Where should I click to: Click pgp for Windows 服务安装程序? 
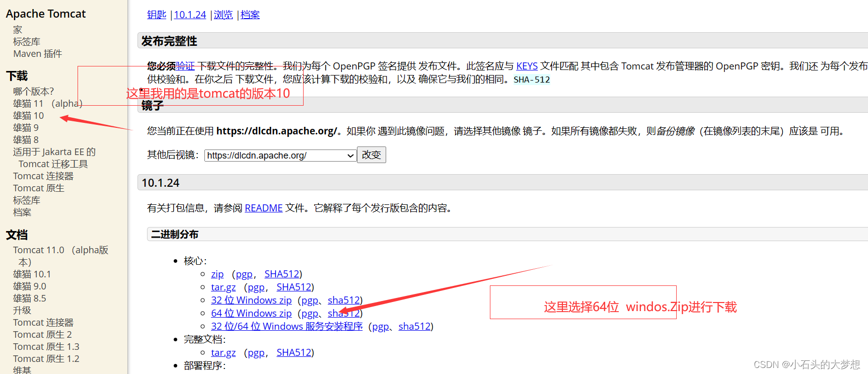tap(381, 327)
